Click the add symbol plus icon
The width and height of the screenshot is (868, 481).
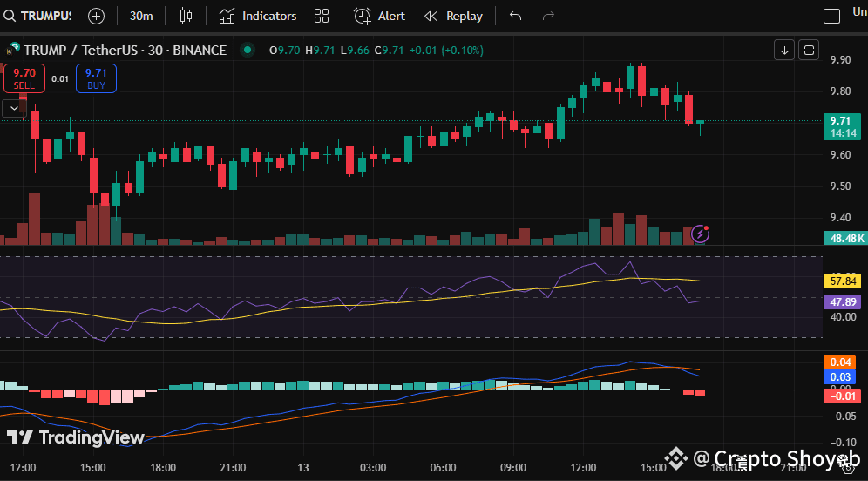(x=96, y=16)
